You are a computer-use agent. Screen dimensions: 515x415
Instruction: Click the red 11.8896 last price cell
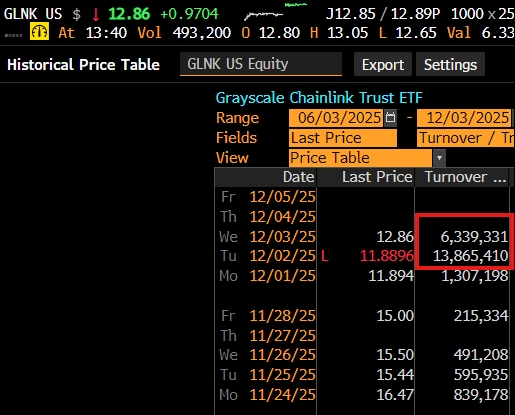[387, 256]
